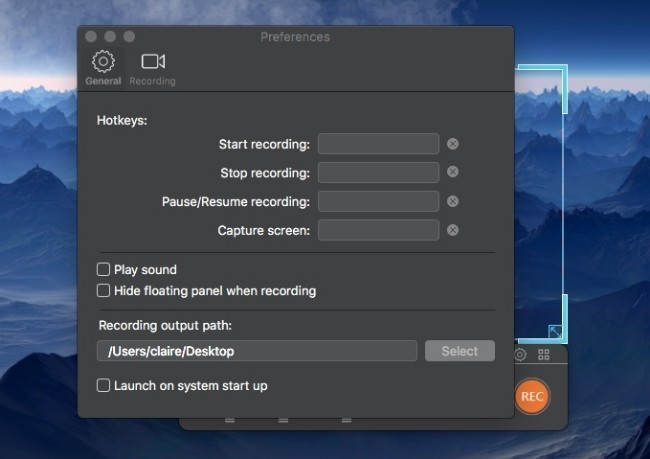The image size is (650, 459).
Task: Clear the Stop recording hotkey
Action: point(453,172)
